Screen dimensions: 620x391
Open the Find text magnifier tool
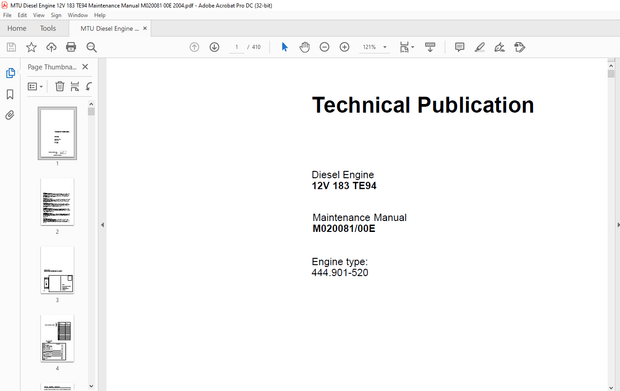pyautogui.click(x=91, y=47)
